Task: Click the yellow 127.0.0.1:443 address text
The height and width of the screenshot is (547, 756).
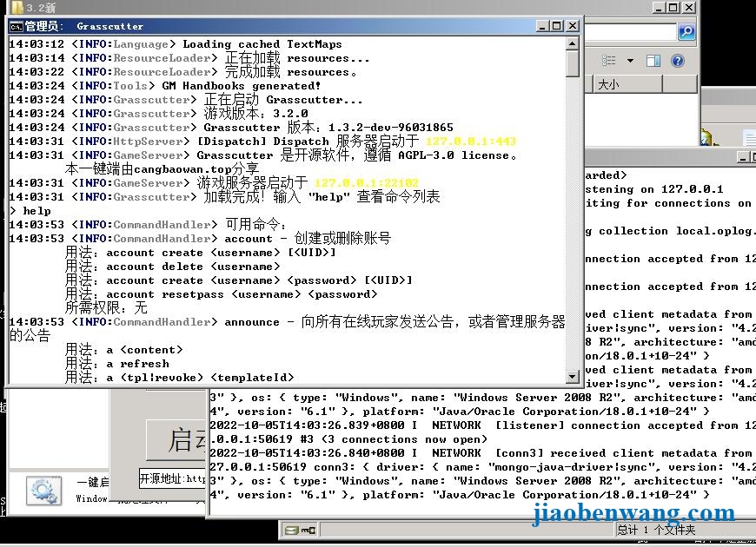Action: click(x=471, y=142)
